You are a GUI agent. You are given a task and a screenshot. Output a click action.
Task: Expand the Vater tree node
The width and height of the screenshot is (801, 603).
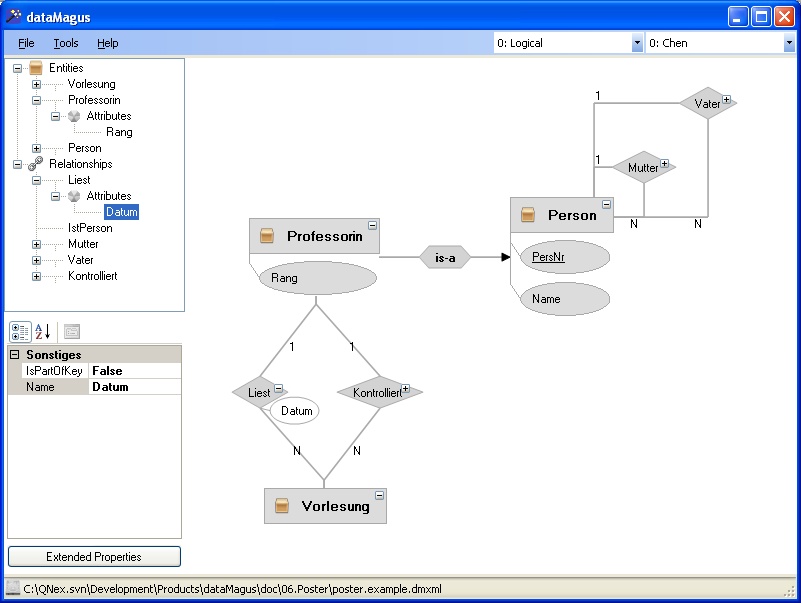point(36,260)
